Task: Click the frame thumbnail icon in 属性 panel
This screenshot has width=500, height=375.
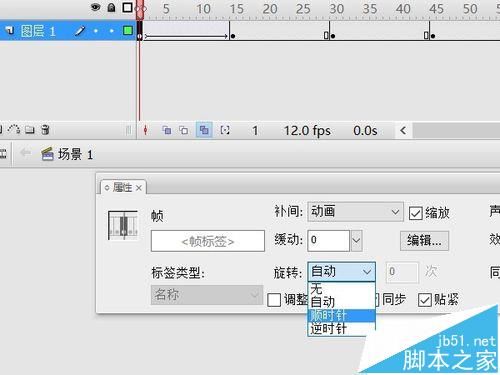Action: pos(123,225)
